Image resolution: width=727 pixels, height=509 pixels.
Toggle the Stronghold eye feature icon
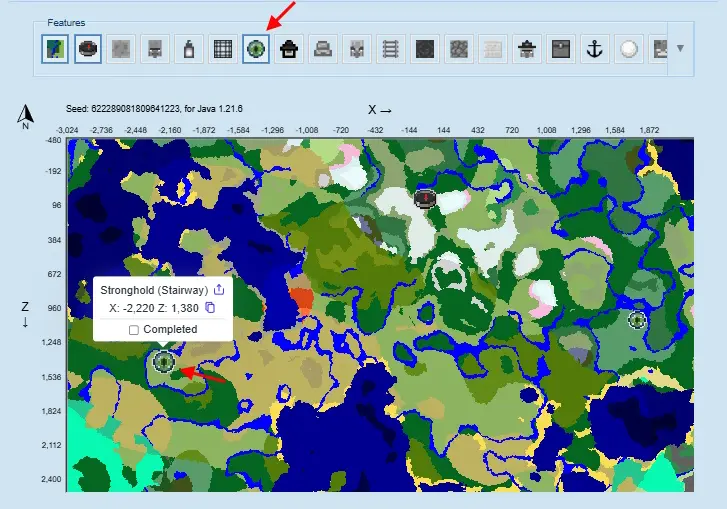tap(256, 49)
